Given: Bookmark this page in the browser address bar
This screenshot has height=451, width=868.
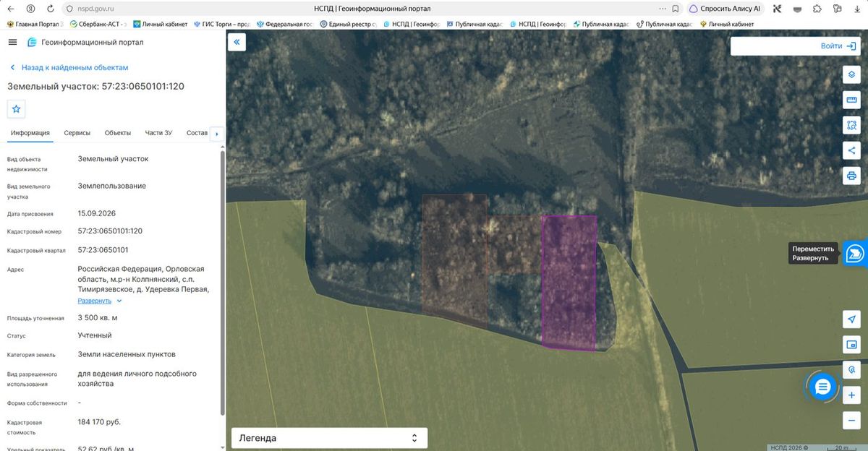Looking at the screenshot, I should point(675,9).
